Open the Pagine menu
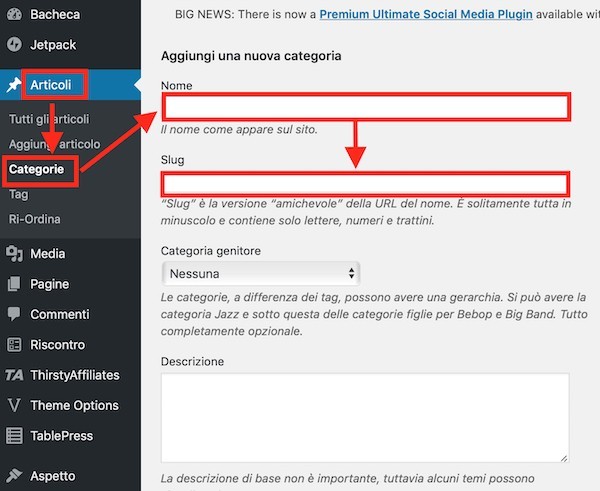 (50, 284)
